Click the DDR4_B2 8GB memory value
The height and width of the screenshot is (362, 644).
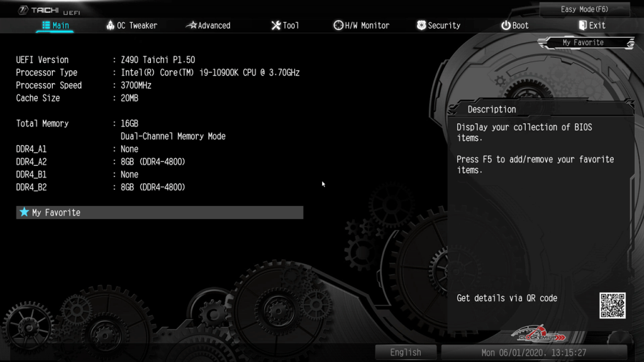click(153, 187)
